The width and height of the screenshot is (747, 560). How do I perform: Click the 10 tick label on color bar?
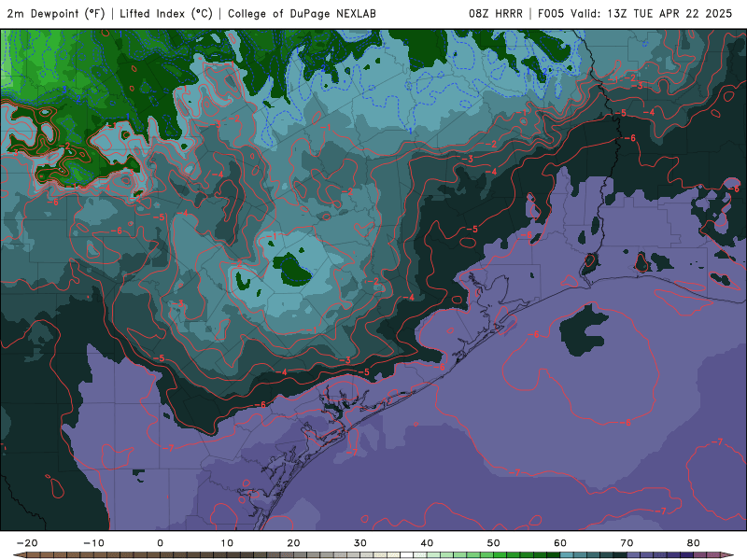tap(227, 543)
